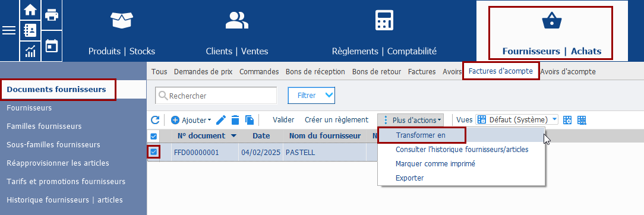Uncheck the FFD00000001 row checkbox
644x215 pixels.
[154, 152]
